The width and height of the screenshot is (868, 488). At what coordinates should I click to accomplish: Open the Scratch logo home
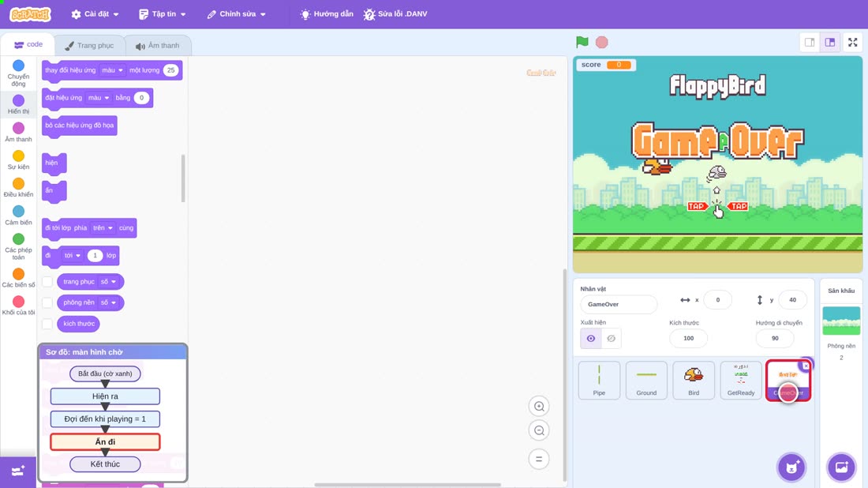(31, 14)
